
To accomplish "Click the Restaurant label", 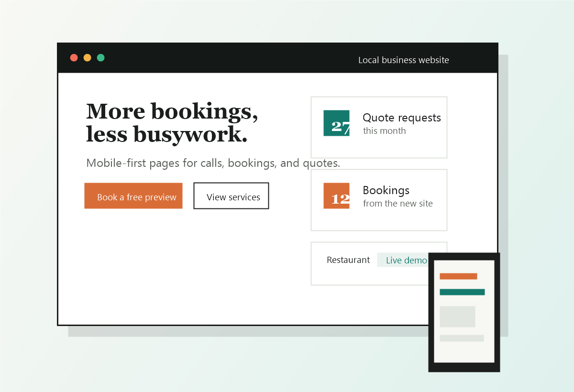I will [348, 260].
